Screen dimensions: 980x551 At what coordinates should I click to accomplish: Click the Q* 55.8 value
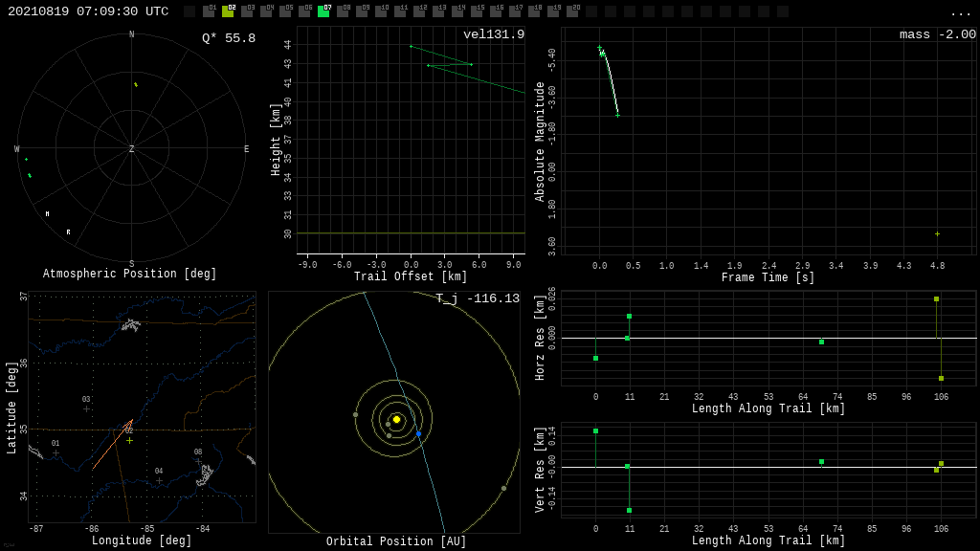[x=228, y=38]
